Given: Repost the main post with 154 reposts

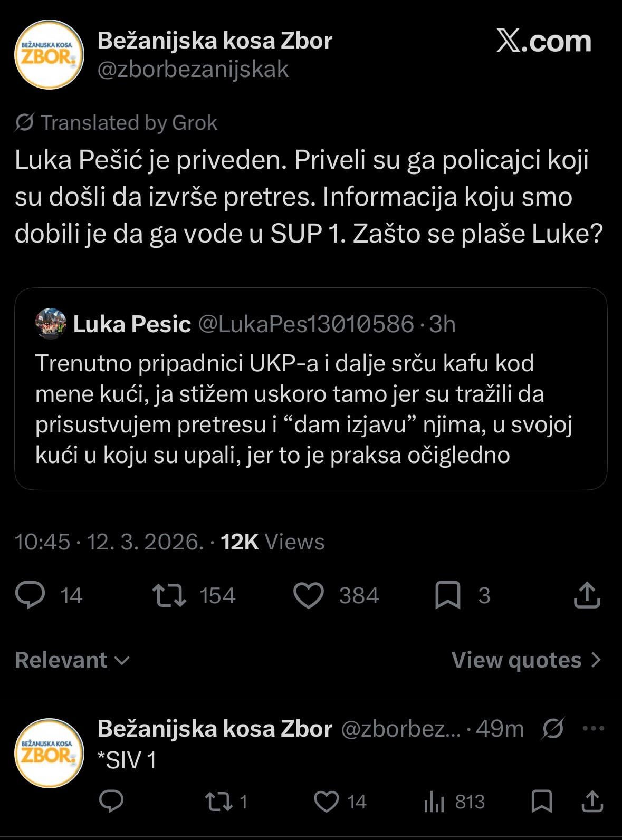Looking at the screenshot, I should pos(169,595).
